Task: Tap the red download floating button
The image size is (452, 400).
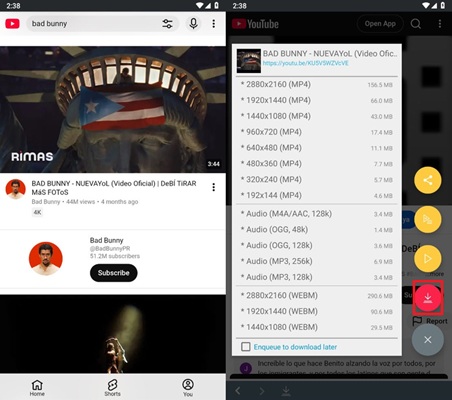Action: point(428,298)
